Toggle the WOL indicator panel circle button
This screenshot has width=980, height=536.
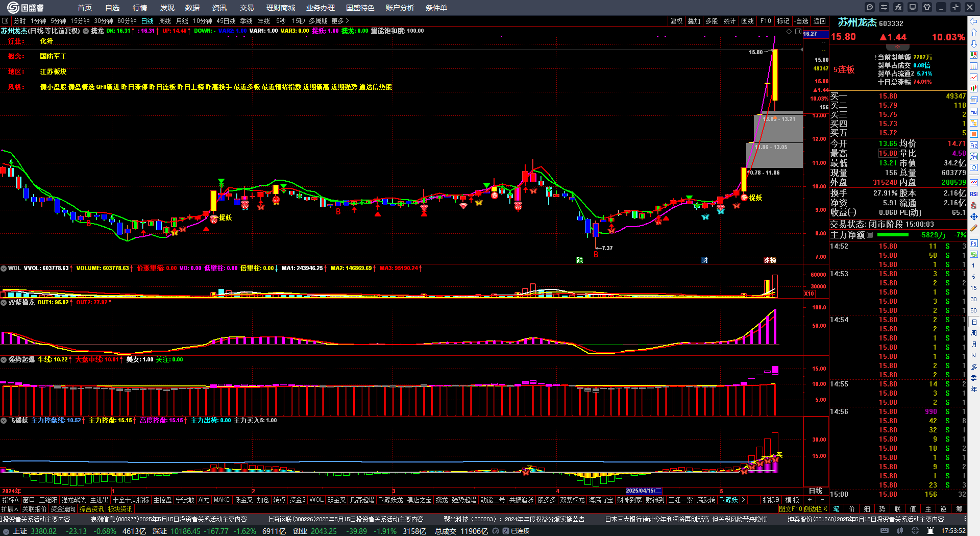[x=4, y=268]
